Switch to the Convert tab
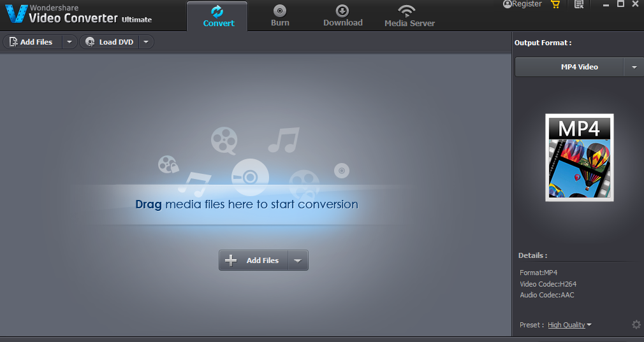Image resolution: width=644 pixels, height=342 pixels. pos(217,17)
